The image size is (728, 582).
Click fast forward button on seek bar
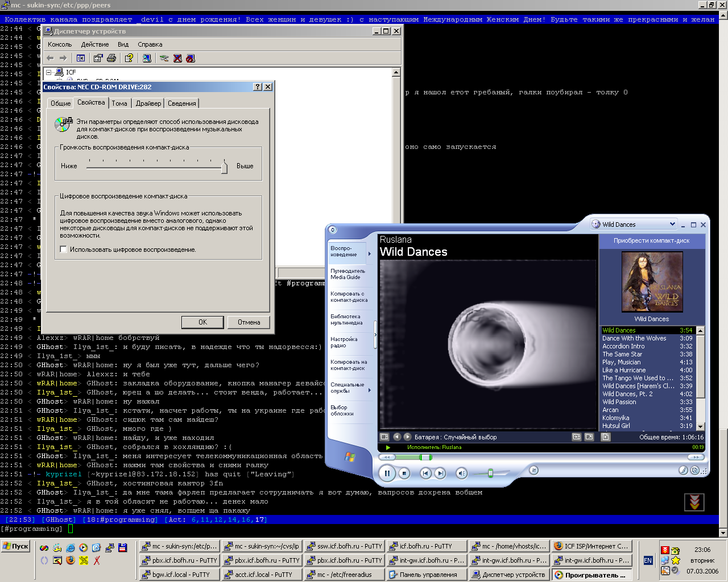(x=696, y=457)
